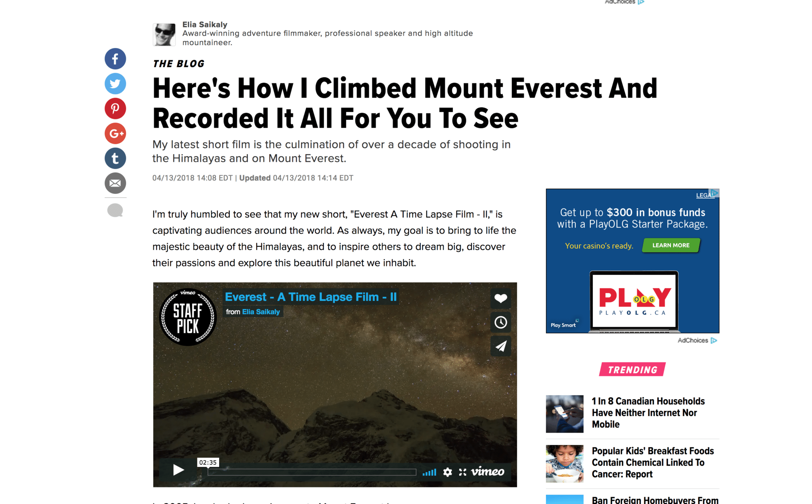Screen dimensions: 812x504
Task: Enter fullscreen video mode
Action: coord(463,472)
